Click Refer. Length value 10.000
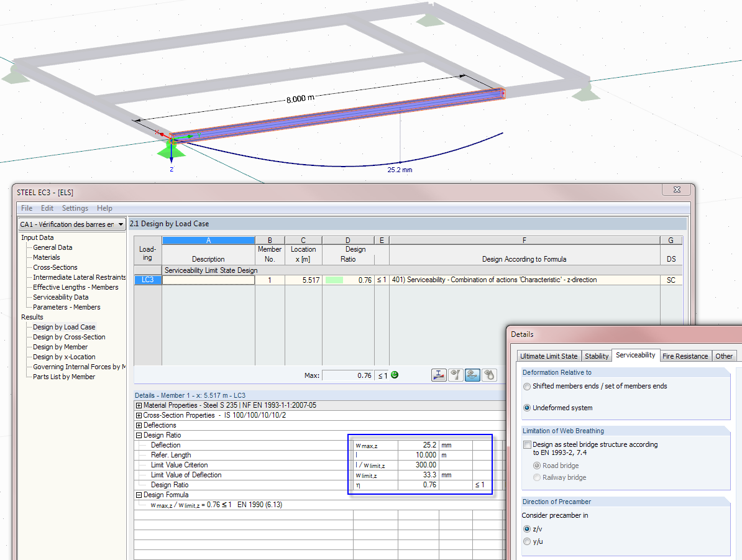This screenshot has width=742, height=560. click(418, 456)
